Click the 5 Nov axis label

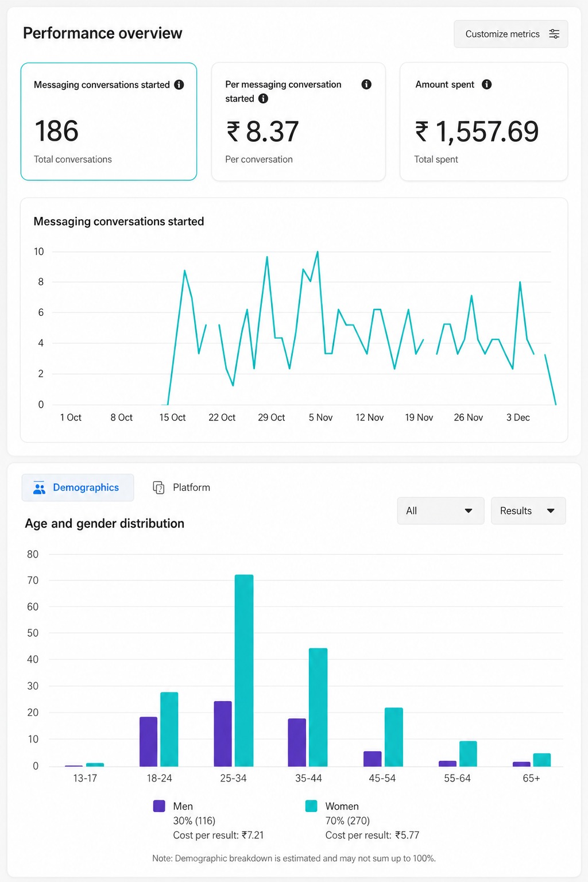point(320,417)
